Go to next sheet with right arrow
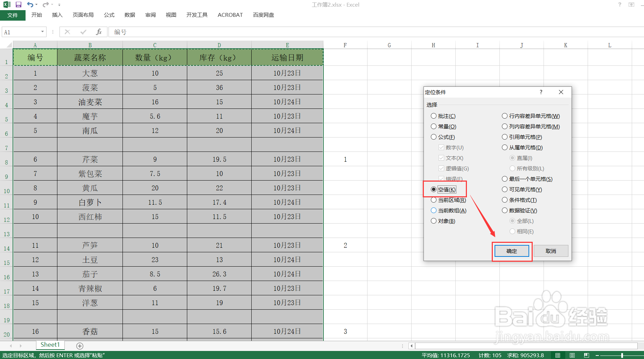 (x=21, y=346)
